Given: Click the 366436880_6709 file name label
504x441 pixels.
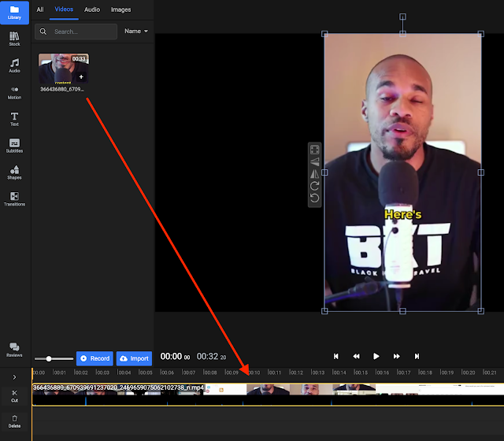Looking at the screenshot, I should pyautogui.click(x=62, y=89).
